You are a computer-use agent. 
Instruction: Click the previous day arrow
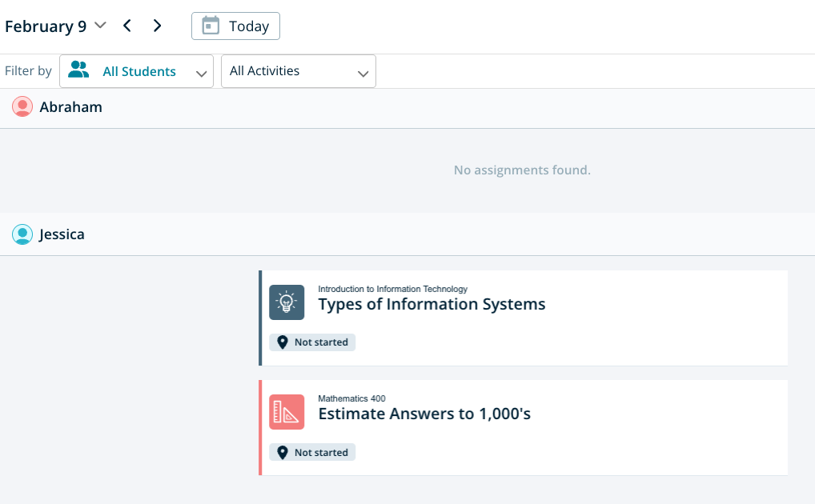click(x=126, y=26)
